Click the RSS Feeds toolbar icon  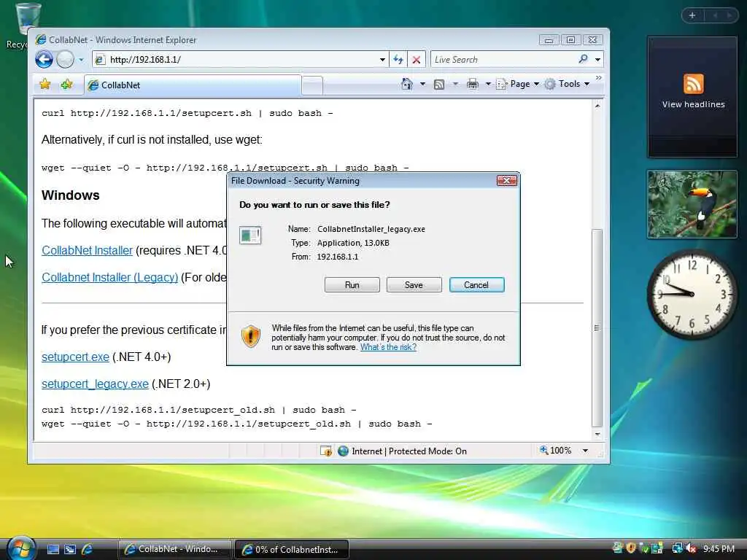tap(438, 85)
